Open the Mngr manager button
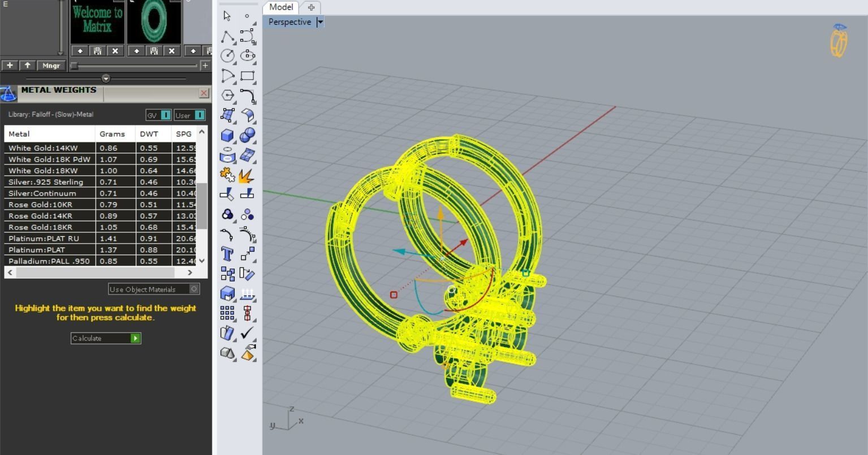The image size is (868, 455). (51, 66)
